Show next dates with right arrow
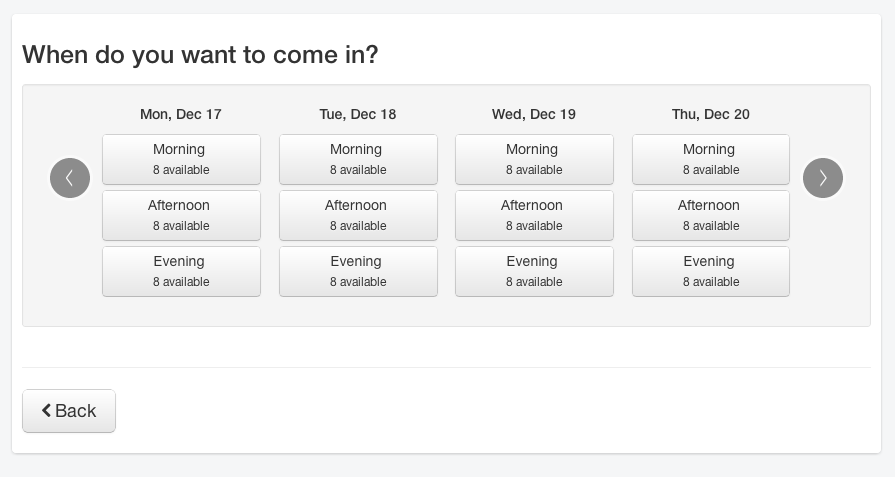This screenshot has height=477, width=895. pos(823,178)
